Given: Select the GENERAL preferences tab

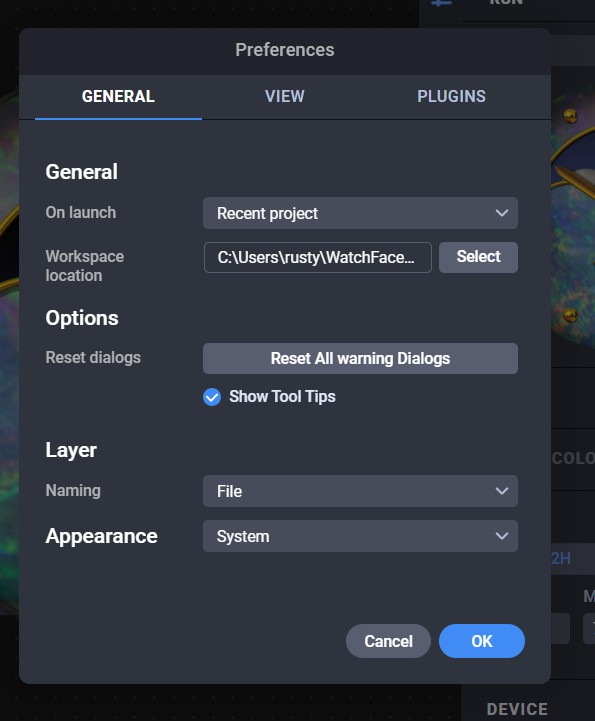Looking at the screenshot, I should click(118, 97).
